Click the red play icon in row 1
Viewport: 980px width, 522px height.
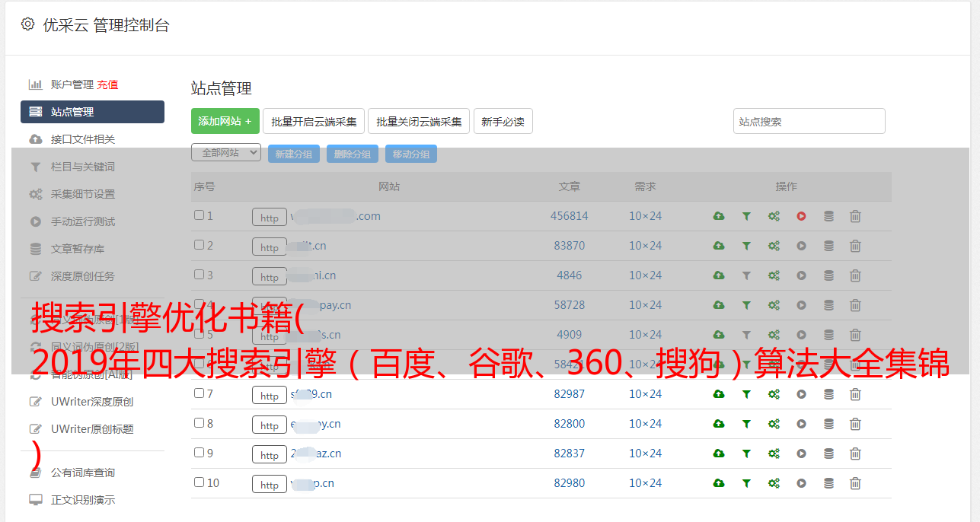pyautogui.click(x=801, y=216)
